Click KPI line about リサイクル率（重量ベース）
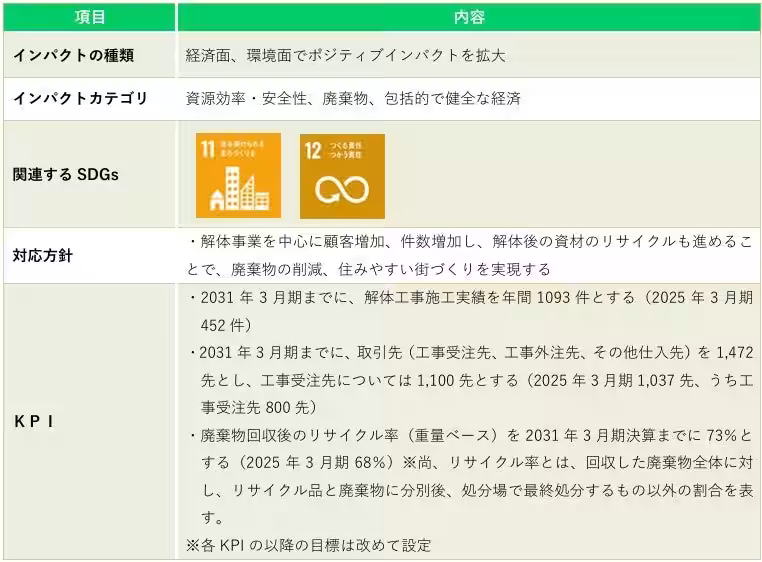 (470, 435)
